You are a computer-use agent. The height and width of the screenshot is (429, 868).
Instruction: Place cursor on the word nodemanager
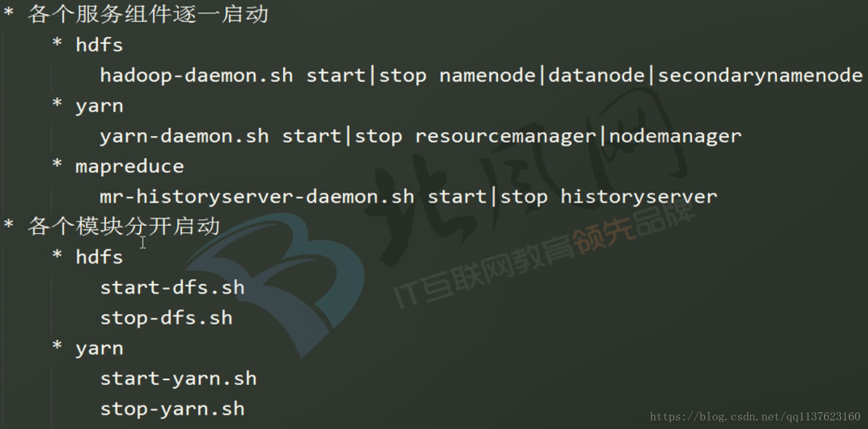(675, 136)
